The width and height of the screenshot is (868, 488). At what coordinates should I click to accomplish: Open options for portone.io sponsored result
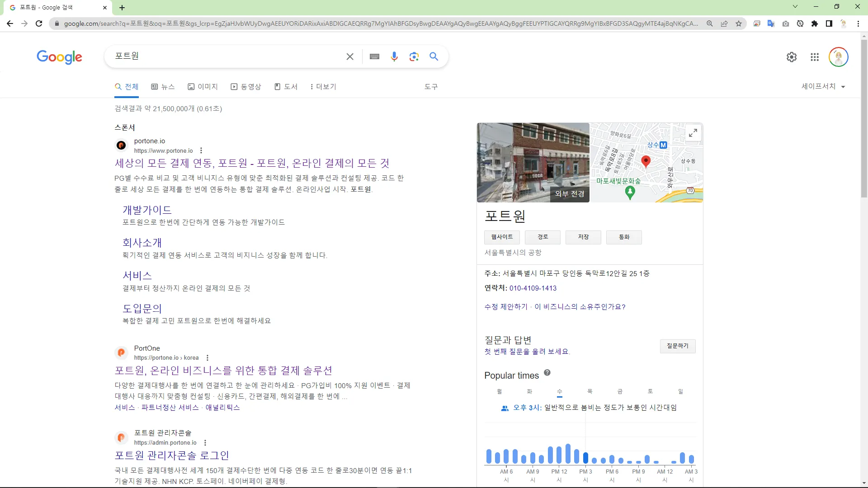click(201, 150)
